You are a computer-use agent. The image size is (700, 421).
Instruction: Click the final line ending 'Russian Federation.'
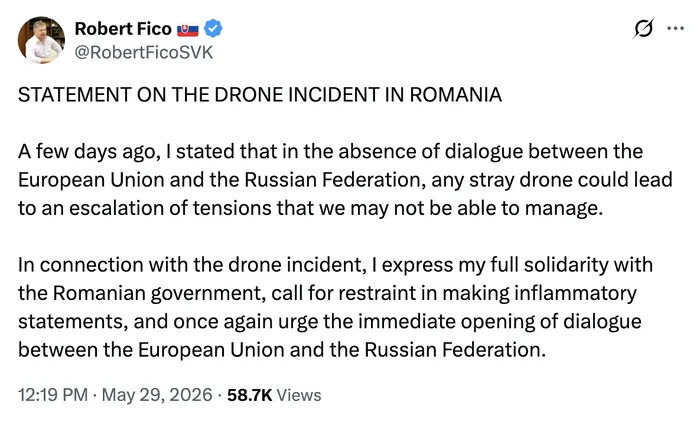pos(282,350)
